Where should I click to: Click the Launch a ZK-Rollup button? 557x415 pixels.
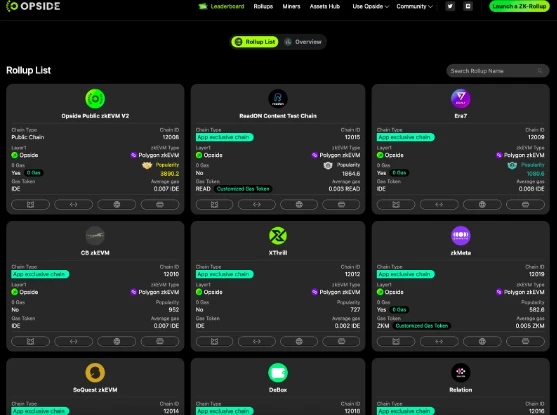pos(519,6)
